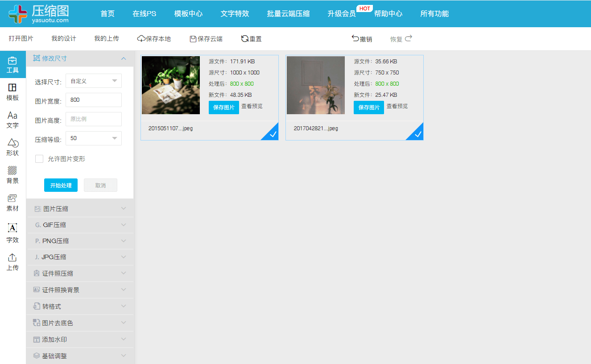Open the 形状 panel
This screenshot has height=364, width=591.
coord(12,147)
